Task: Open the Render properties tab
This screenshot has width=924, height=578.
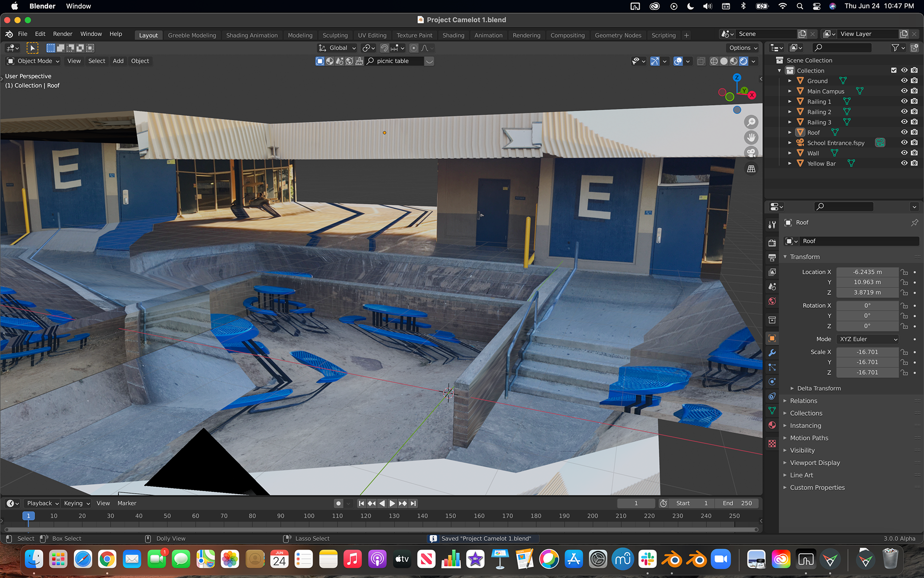Action: tap(772, 243)
